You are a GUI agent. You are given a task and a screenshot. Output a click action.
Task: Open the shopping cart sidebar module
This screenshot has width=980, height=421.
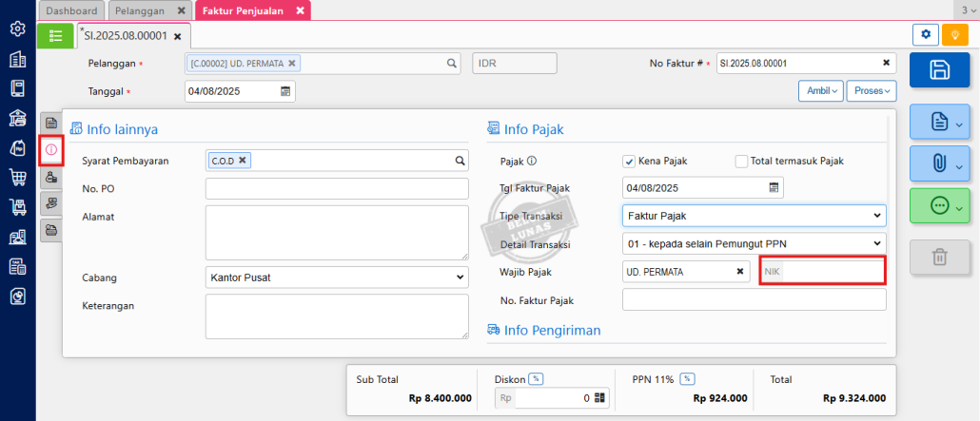click(17, 177)
